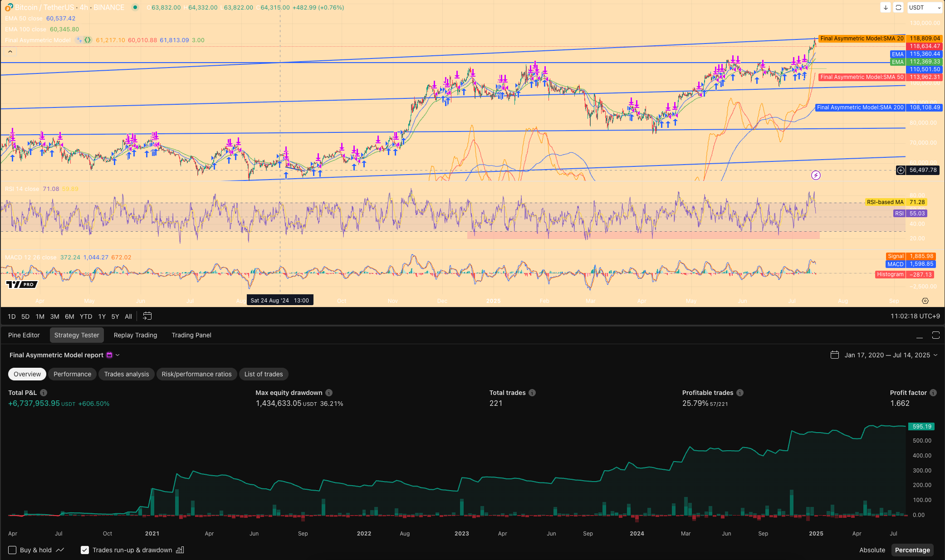Click the Total P&L info icon

pyautogui.click(x=44, y=393)
